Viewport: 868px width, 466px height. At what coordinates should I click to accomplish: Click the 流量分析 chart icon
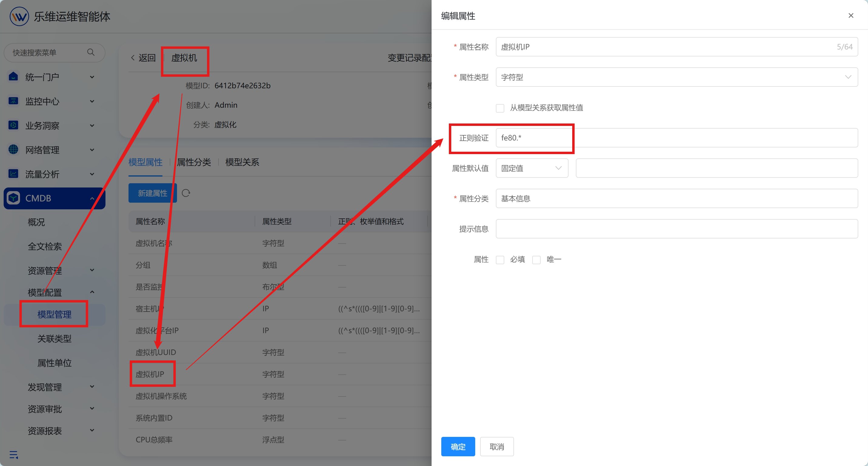click(13, 174)
